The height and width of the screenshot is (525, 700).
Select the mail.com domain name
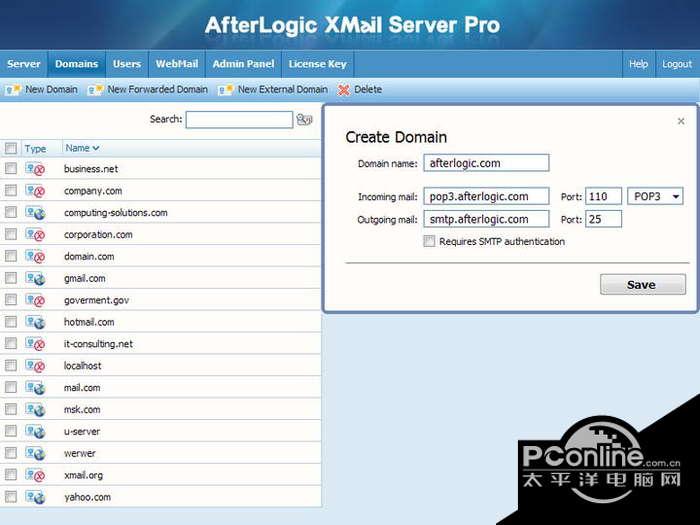pyautogui.click(x=82, y=388)
